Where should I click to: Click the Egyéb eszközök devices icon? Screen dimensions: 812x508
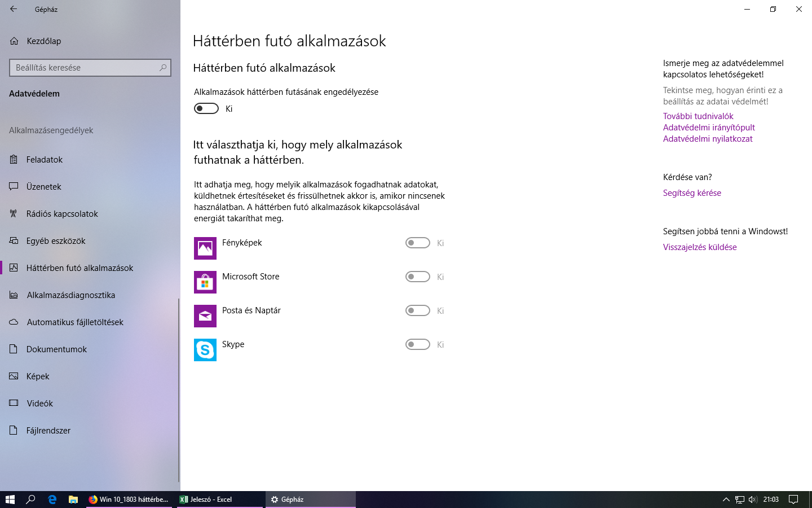coord(14,241)
